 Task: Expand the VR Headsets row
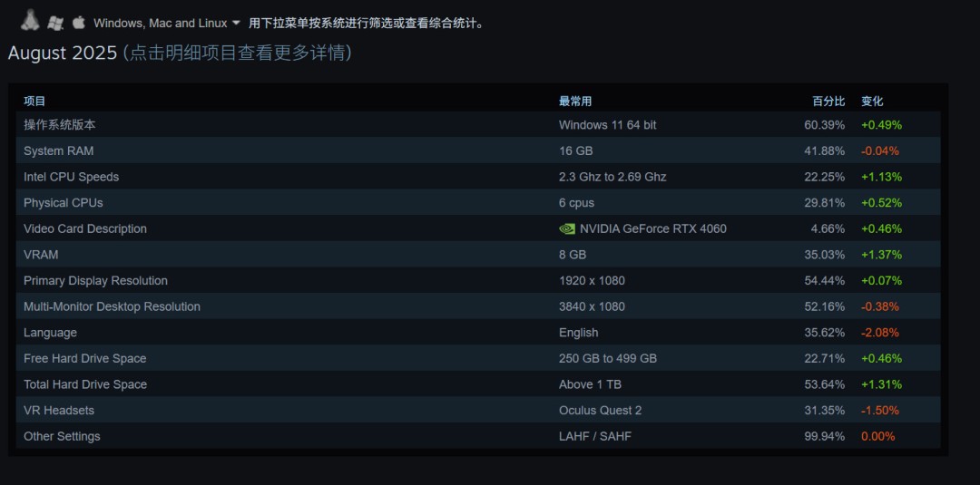[59, 411]
